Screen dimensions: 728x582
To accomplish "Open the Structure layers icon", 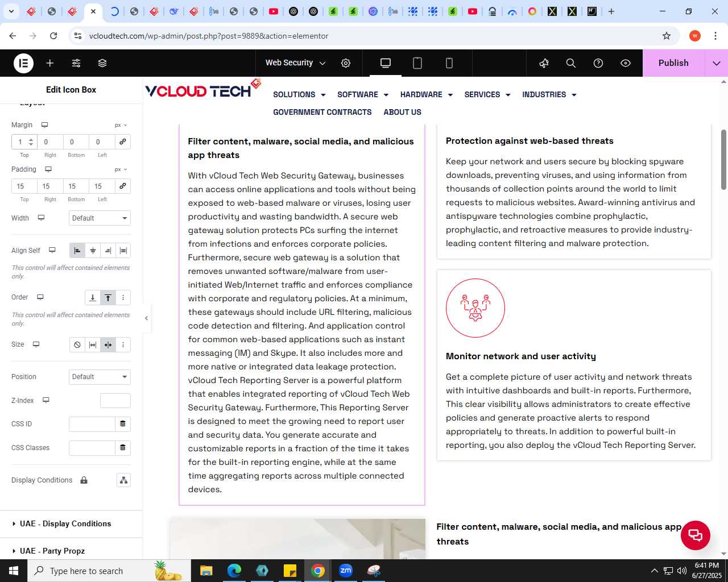I will click(102, 63).
